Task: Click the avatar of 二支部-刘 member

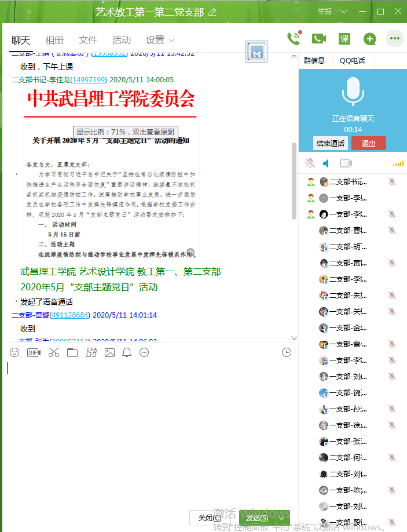Action: pos(324,474)
